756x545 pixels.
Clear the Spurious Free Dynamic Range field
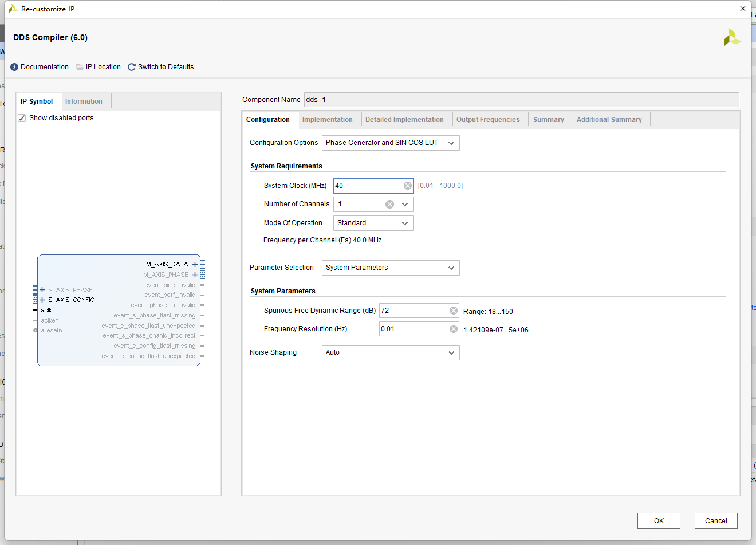coord(454,311)
